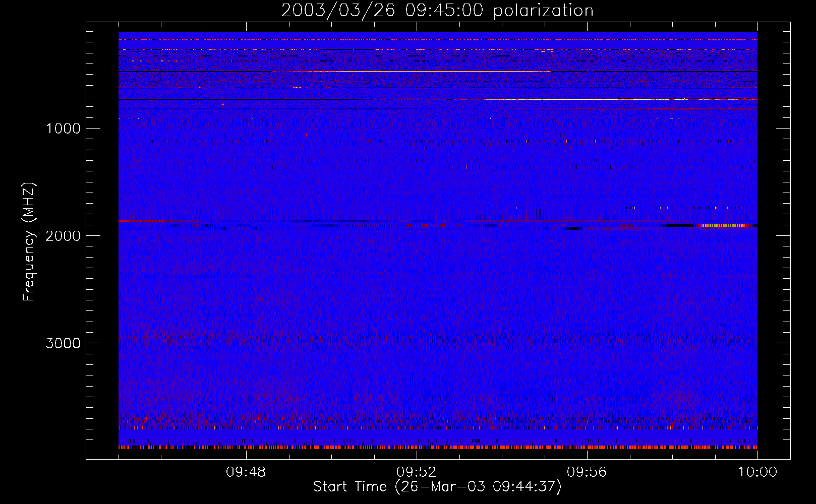
Task: Click the bright yellow emission band near 2000 MHz
Action: pos(724,226)
